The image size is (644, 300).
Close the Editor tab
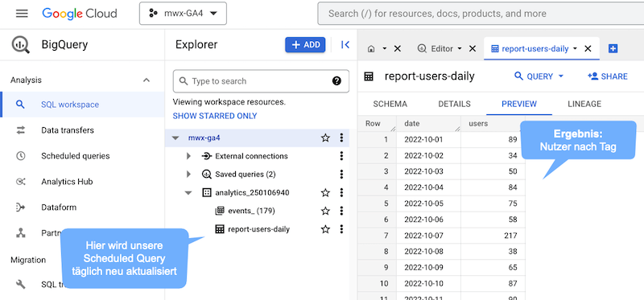pos(473,49)
